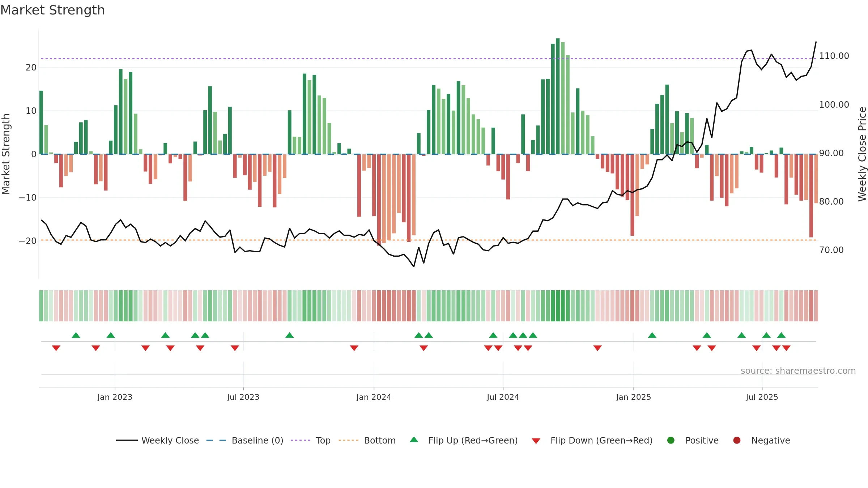Click the green Flip Up triangle icon in legend

tap(414, 440)
